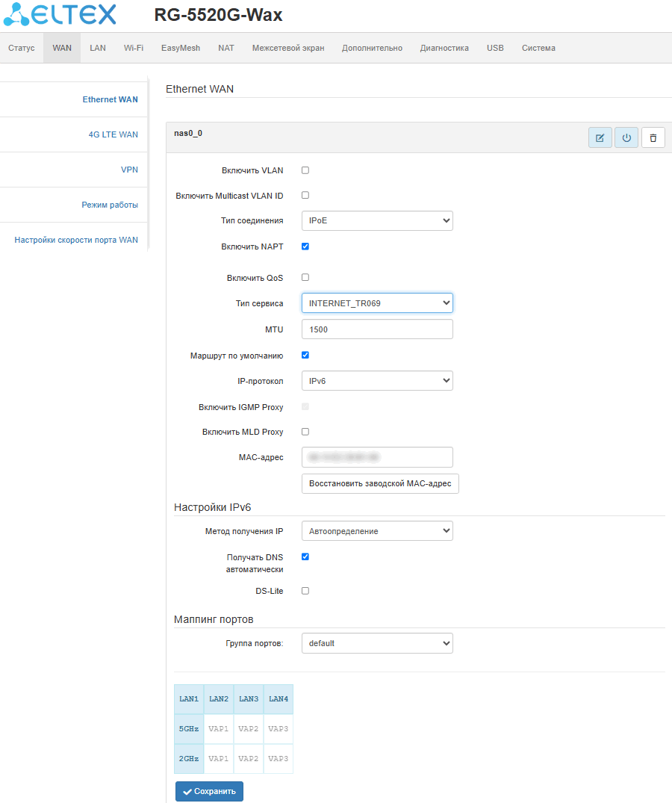The width and height of the screenshot is (672, 803).
Task: Open the Диагностика tab
Action: pos(444,48)
